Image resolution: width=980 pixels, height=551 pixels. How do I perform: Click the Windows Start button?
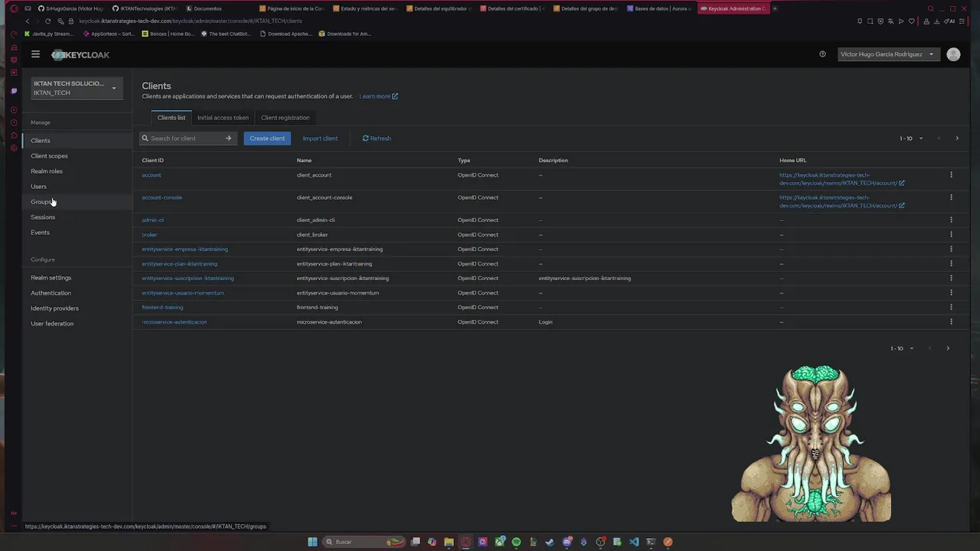point(312,542)
